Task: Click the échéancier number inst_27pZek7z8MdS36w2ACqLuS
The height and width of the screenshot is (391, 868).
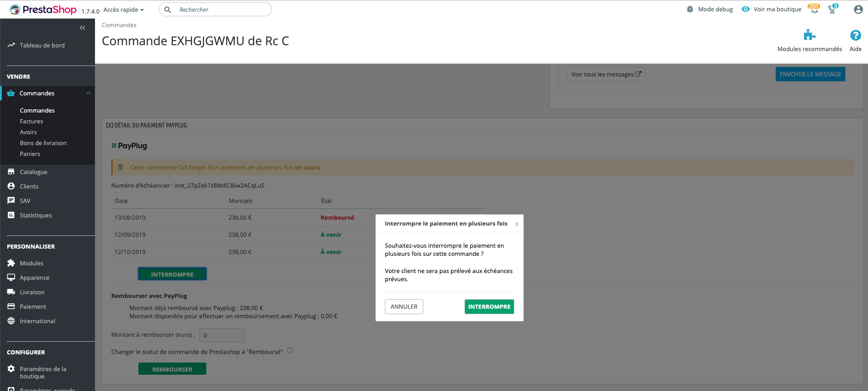Action: tap(219, 185)
